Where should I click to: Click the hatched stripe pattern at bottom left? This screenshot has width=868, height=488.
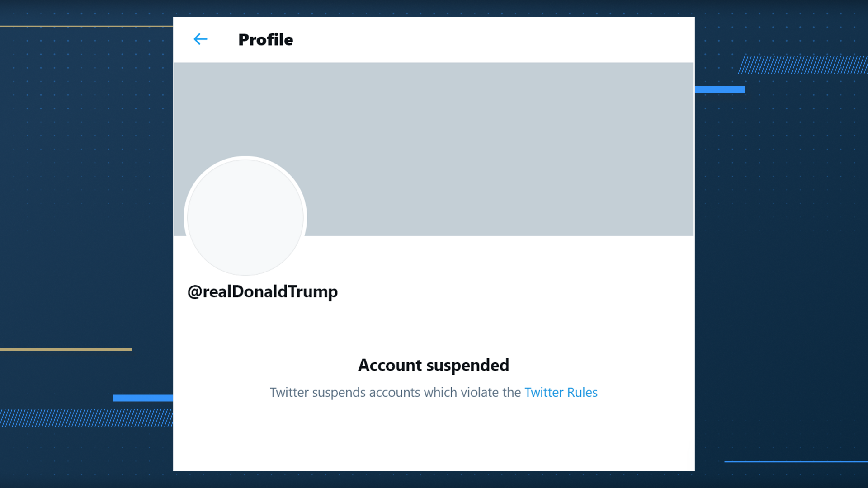[86, 418]
